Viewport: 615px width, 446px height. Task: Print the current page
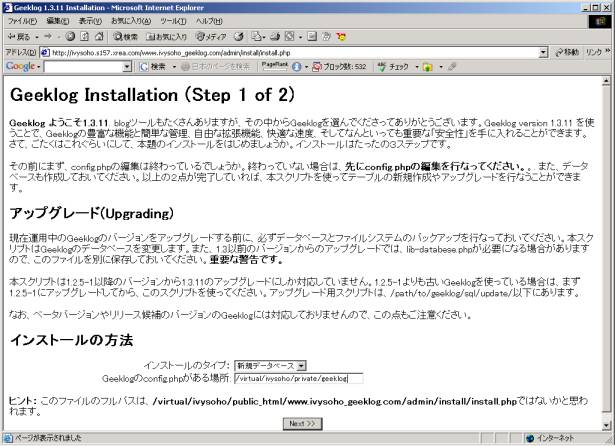click(x=275, y=36)
